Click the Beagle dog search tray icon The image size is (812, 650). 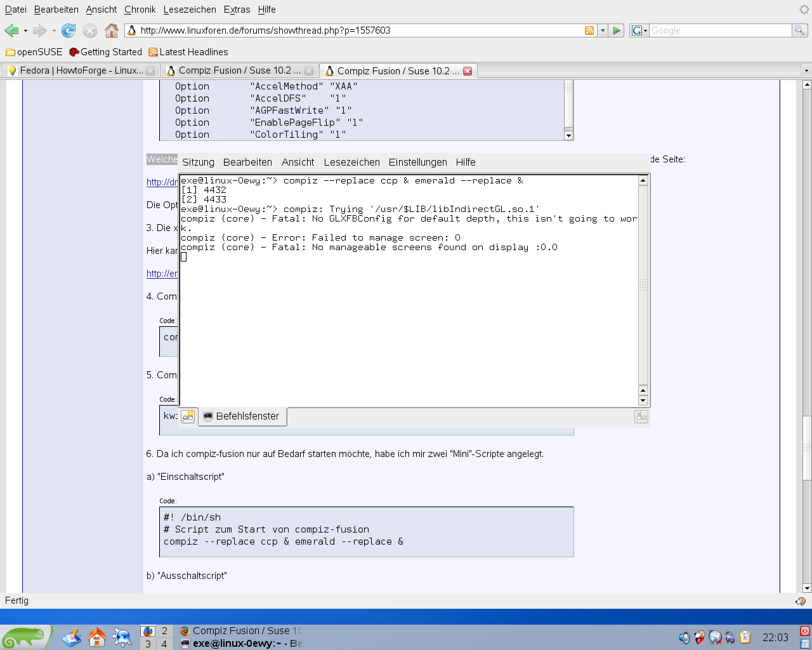tap(700, 637)
